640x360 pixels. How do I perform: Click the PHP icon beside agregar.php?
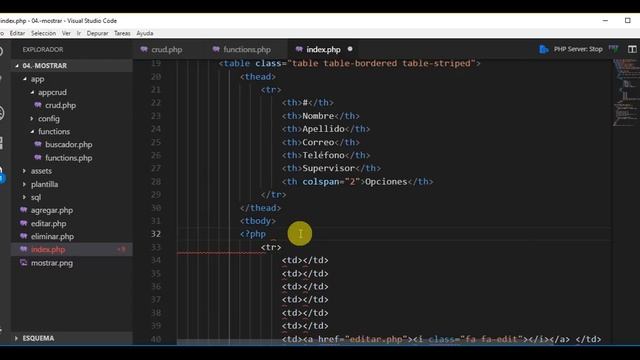pos(24,210)
